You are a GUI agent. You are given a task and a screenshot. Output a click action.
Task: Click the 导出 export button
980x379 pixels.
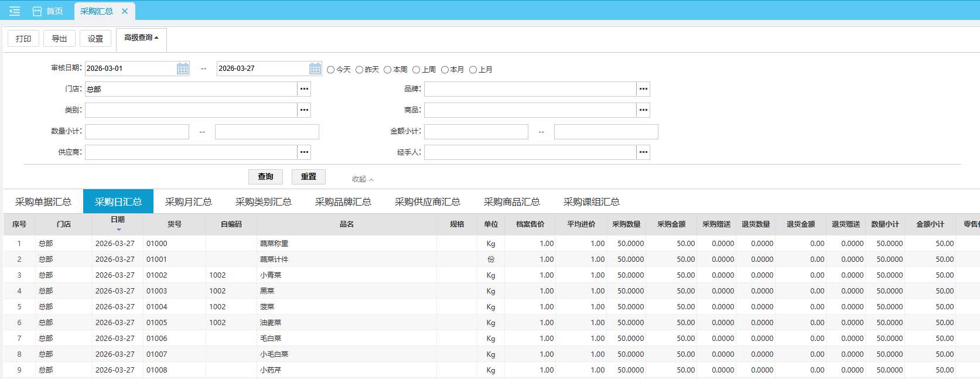pos(59,39)
